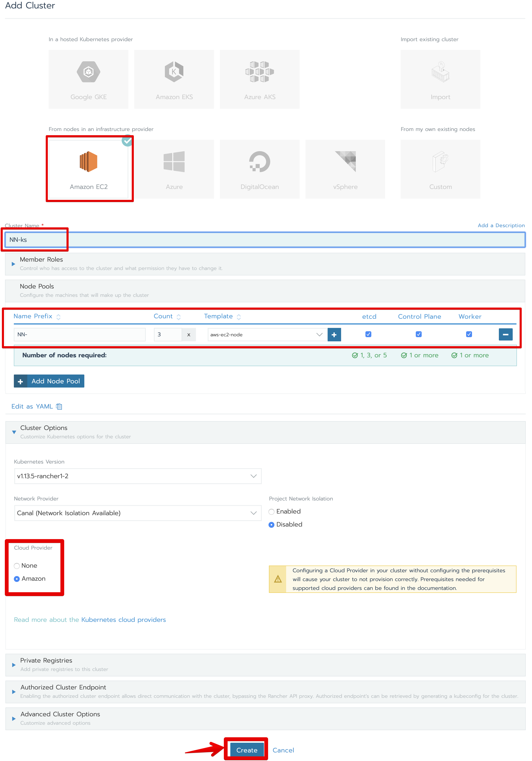532x761 pixels.
Task: Select the Google GKE provider icon
Action: pyautogui.click(x=89, y=72)
